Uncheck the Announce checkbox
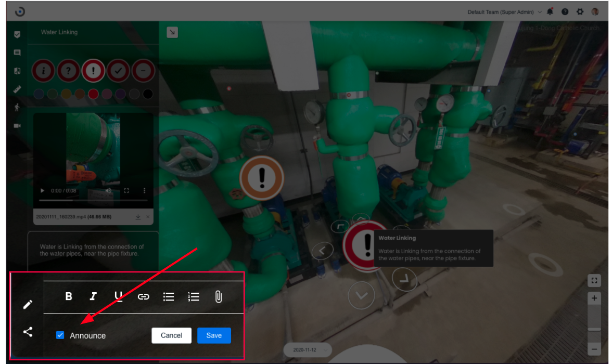This screenshot has height=364, width=612. pyautogui.click(x=60, y=335)
